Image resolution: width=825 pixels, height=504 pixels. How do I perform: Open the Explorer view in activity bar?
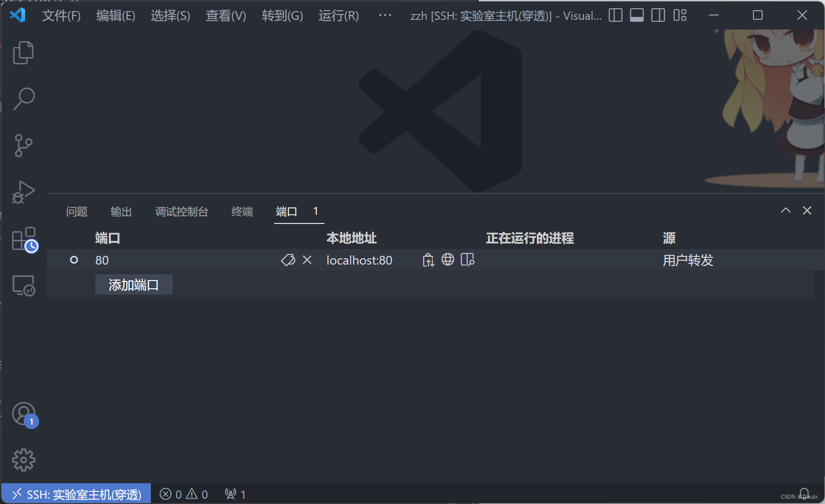(x=23, y=53)
